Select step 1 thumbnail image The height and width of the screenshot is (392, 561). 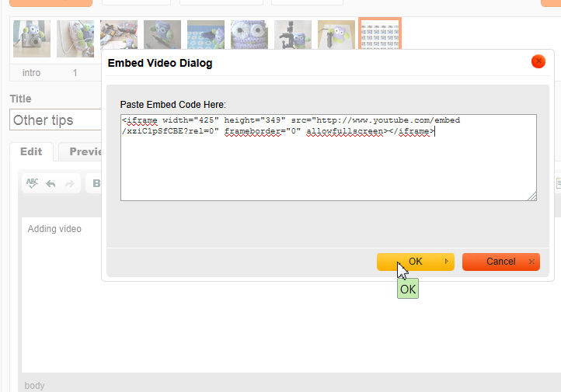pos(75,39)
